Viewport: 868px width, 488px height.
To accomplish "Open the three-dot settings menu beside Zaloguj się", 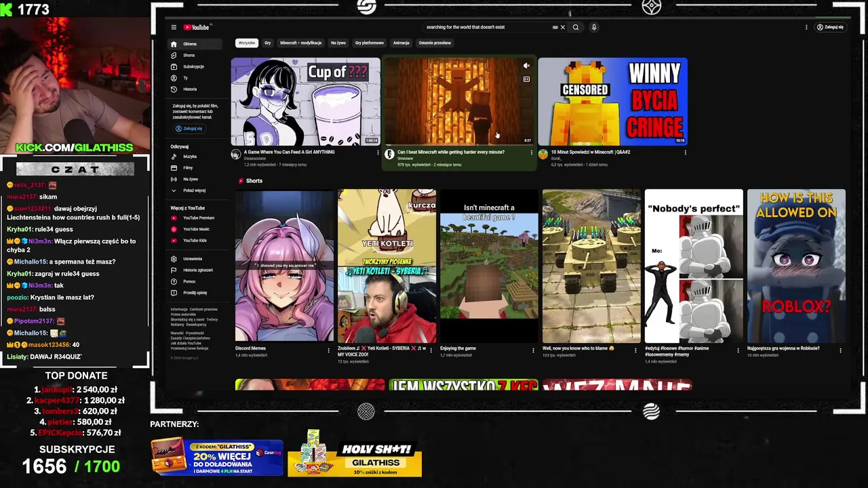I will coord(806,27).
